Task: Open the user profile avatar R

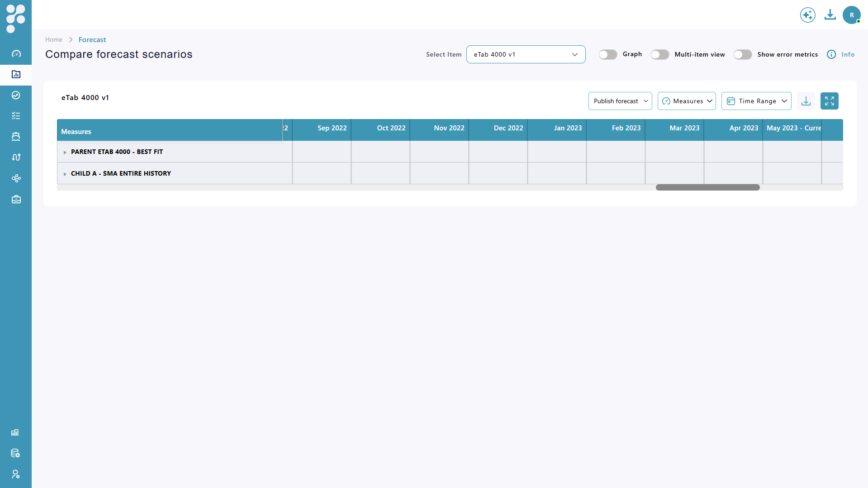Action: pyautogui.click(x=852, y=15)
